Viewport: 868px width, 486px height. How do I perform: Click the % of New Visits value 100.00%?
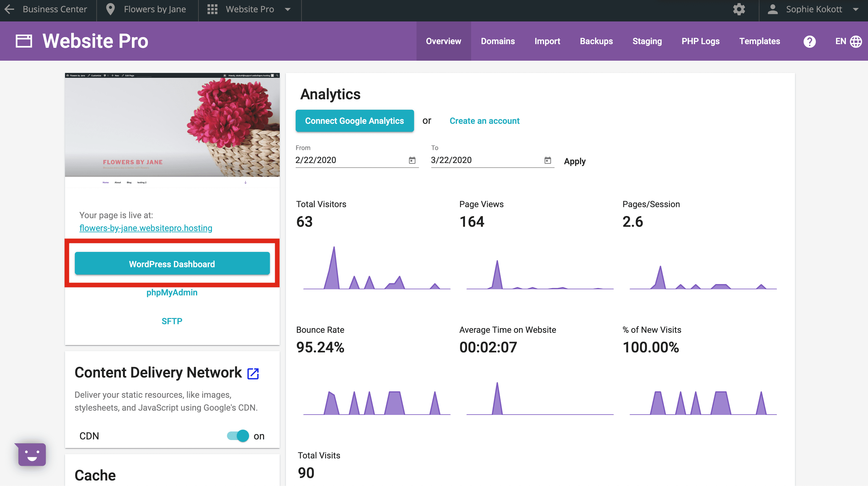click(x=651, y=347)
